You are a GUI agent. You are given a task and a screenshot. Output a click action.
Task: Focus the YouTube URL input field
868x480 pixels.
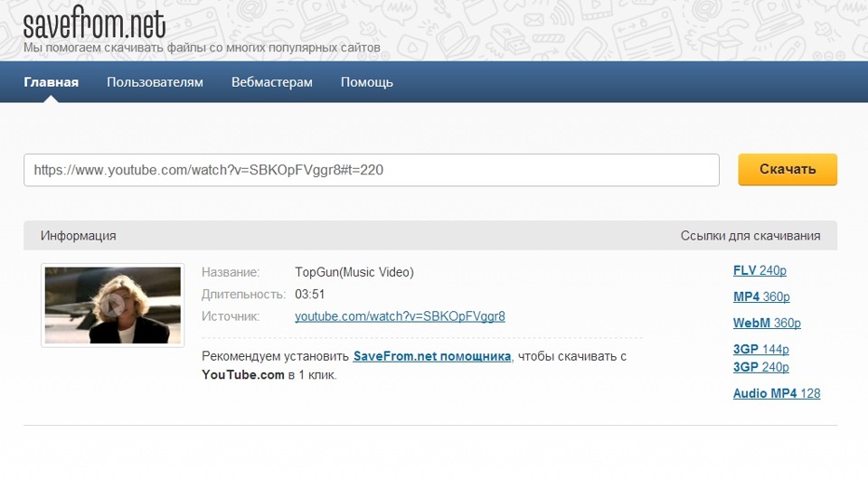pyautogui.click(x=372, y=170)
